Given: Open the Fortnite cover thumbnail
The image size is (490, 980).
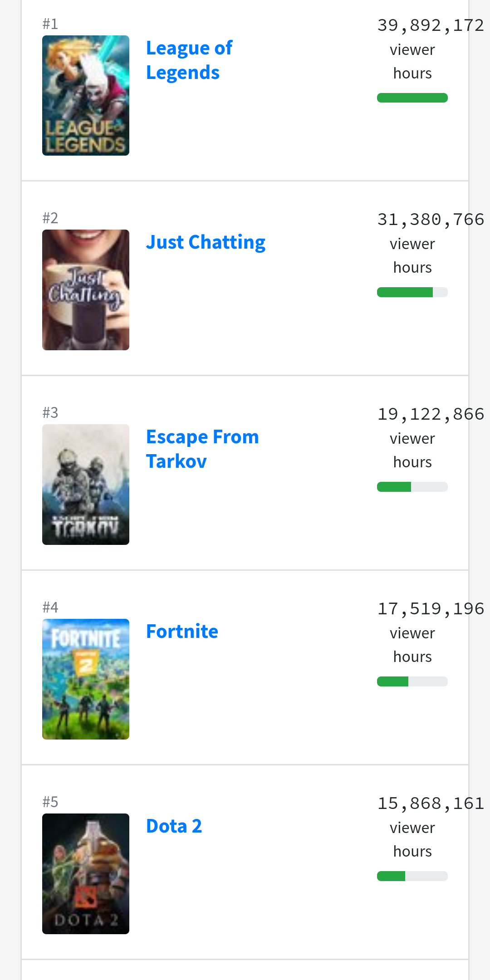Looking at the screenshot, I should pyautogui.click(x=86, y=679).
